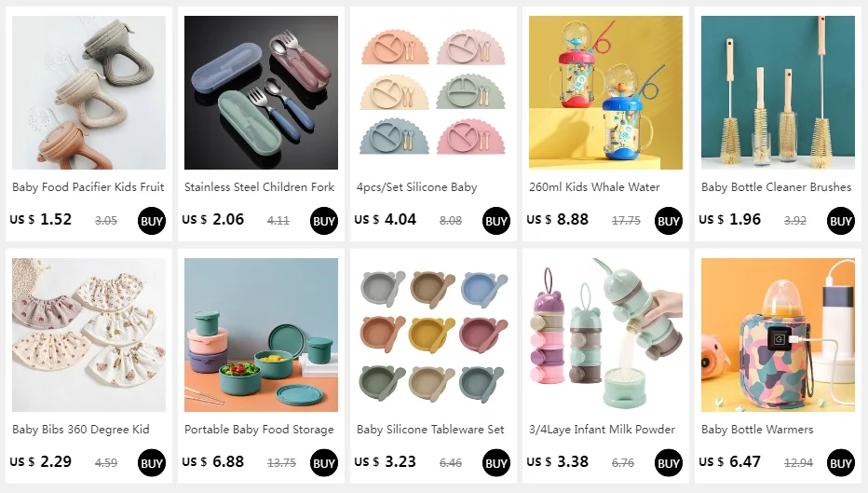Select the Portable Baby Food Storage title
Screen dimensions: 868x493
(259, 430)
